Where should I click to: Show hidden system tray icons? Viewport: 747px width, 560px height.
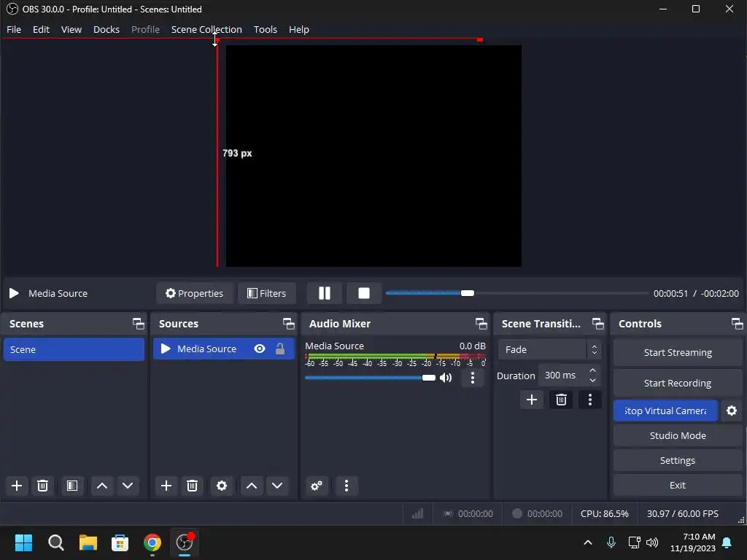pyautogui.click(x=588, y=542)
